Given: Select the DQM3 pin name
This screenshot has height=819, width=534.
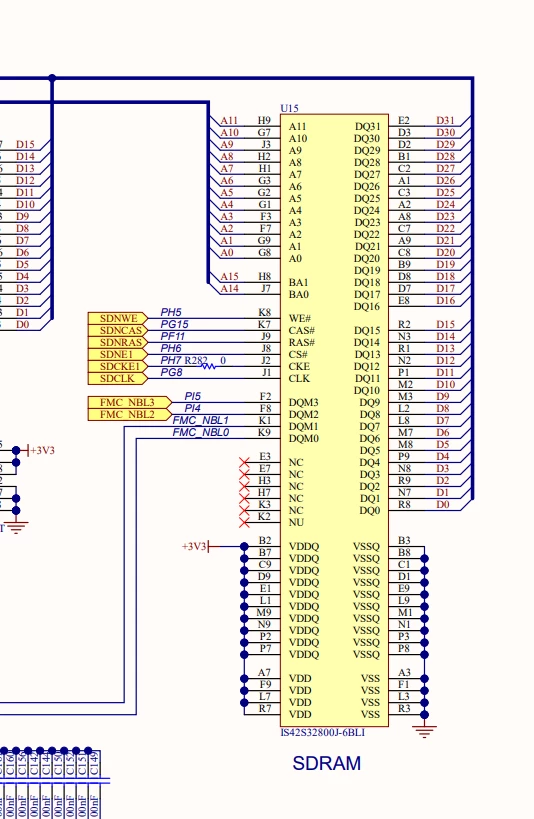Looking at the screenshot, I should 303,402.
